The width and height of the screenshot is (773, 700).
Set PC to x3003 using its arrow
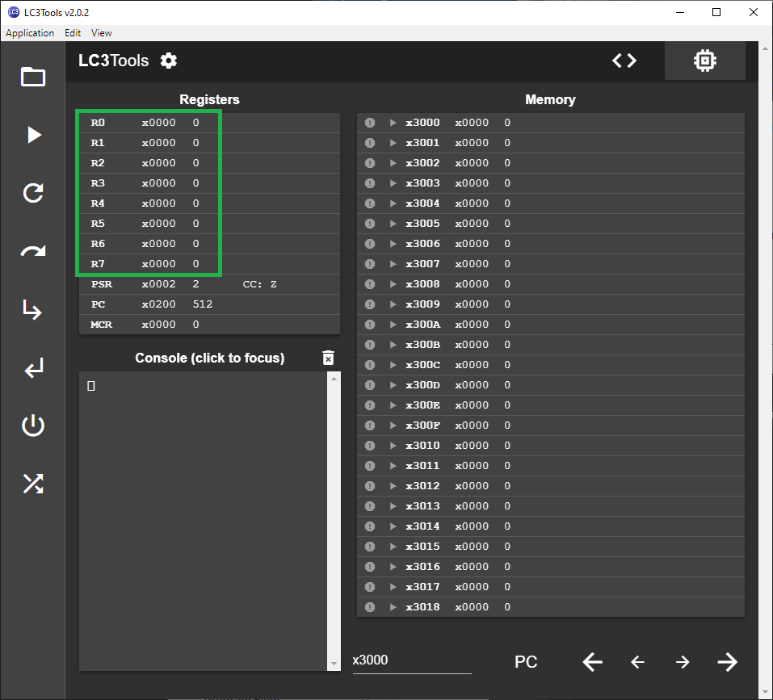pyautogui.click(x=393, y=183)
